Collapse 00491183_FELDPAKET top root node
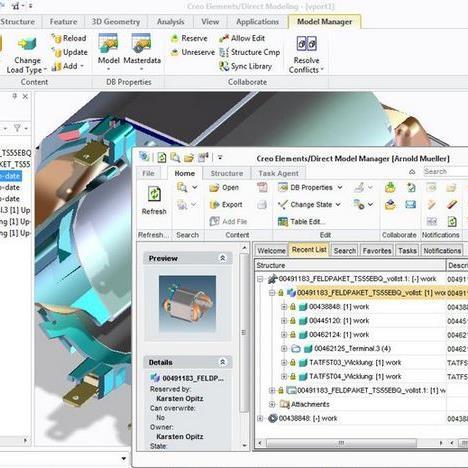Image resolution: width=468 pixels, height=468 pixels. tap(260, 279)
